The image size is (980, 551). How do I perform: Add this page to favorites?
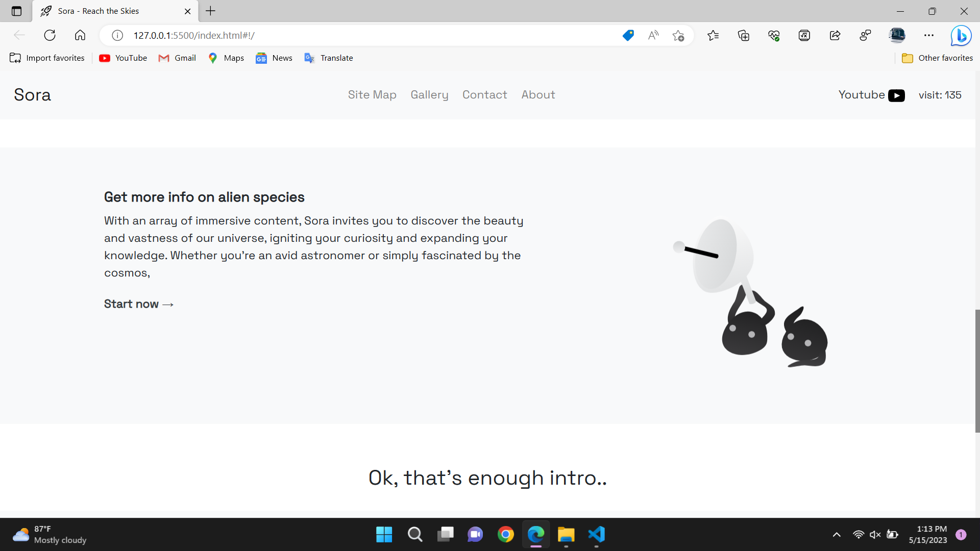(678, 35)
